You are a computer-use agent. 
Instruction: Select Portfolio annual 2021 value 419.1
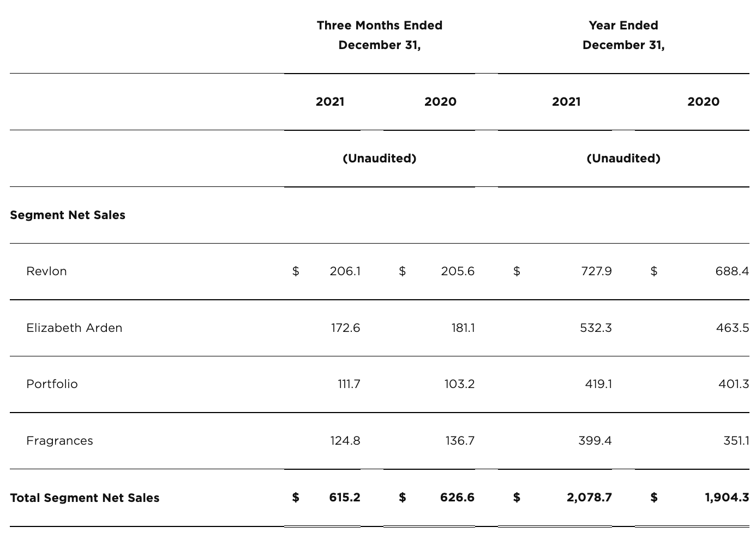(x=598, y=384)
